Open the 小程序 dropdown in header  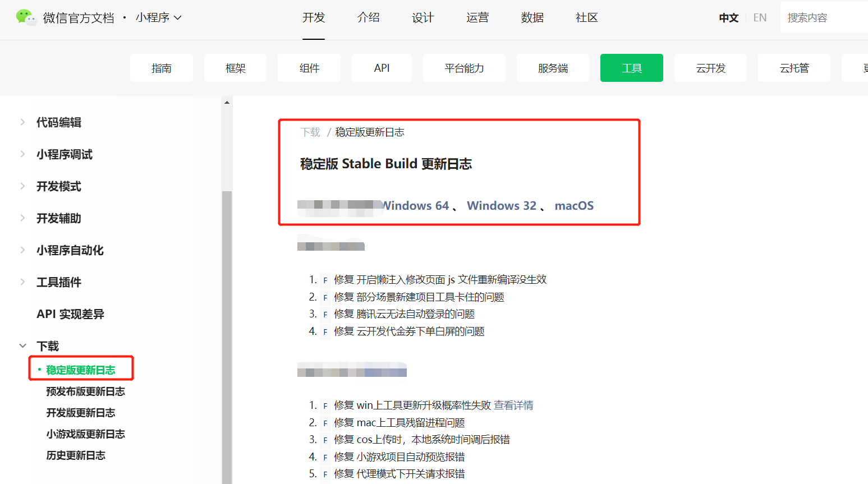(x=158, y=17)
